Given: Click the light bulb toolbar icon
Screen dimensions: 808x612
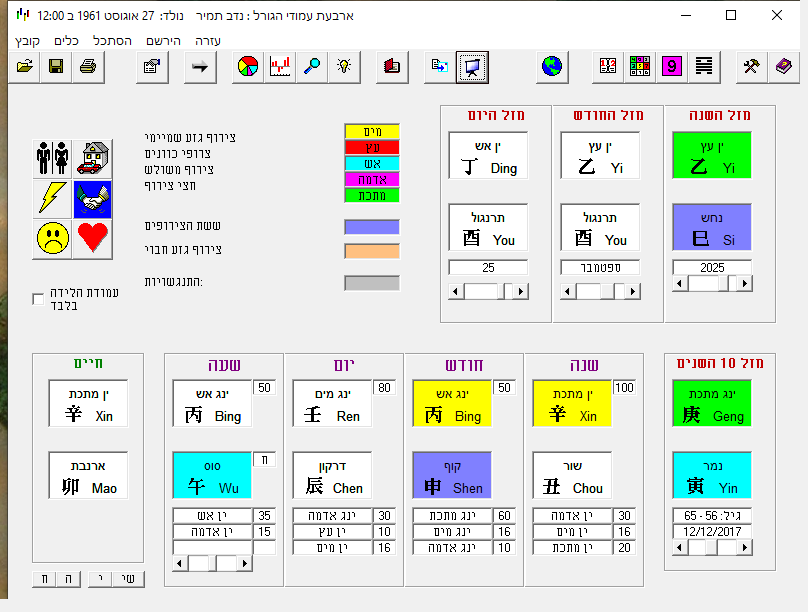Looking at the screenshot, I should (x=344, y=67).
